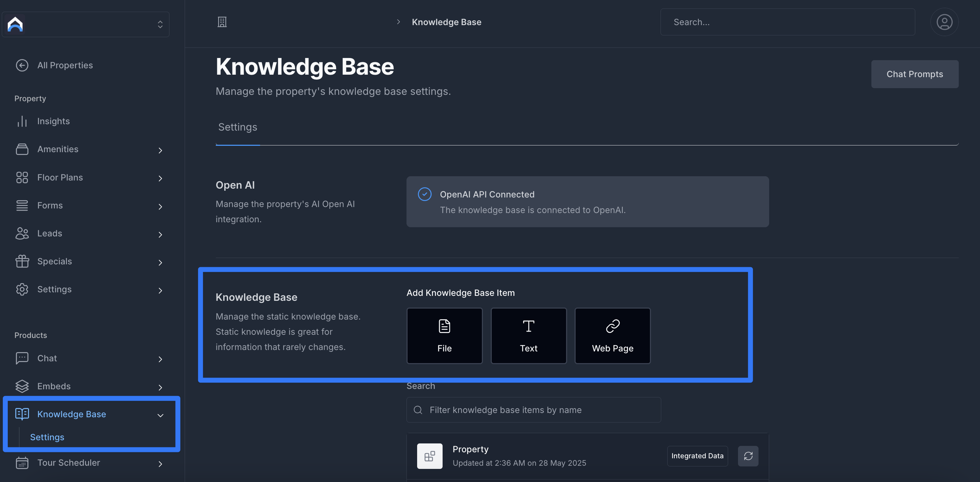Click the Specials gift icon
Image resolution: width=980 pixels, height=482 pixels.
[22, 262]
